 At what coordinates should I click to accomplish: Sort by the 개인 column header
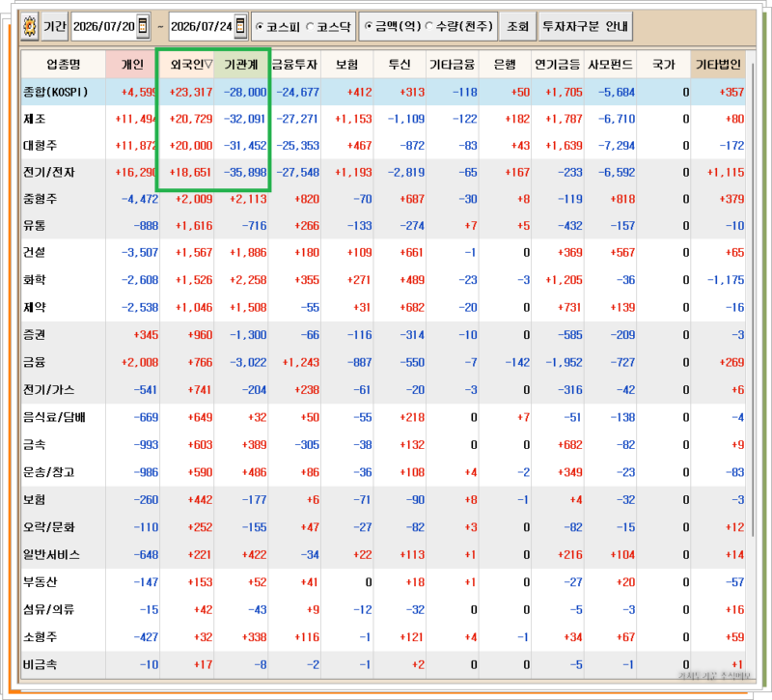(x=132, y=64)
